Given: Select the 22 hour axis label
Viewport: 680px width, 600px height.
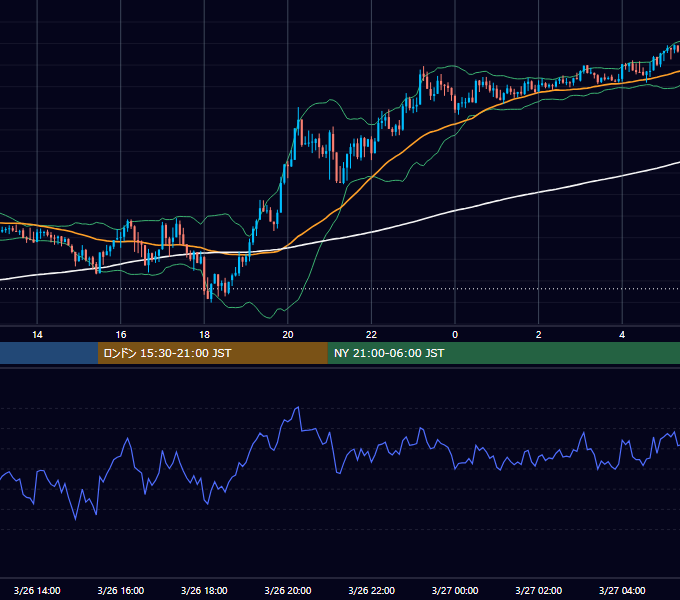Looking at the screenshot, I should coord(371,335).
